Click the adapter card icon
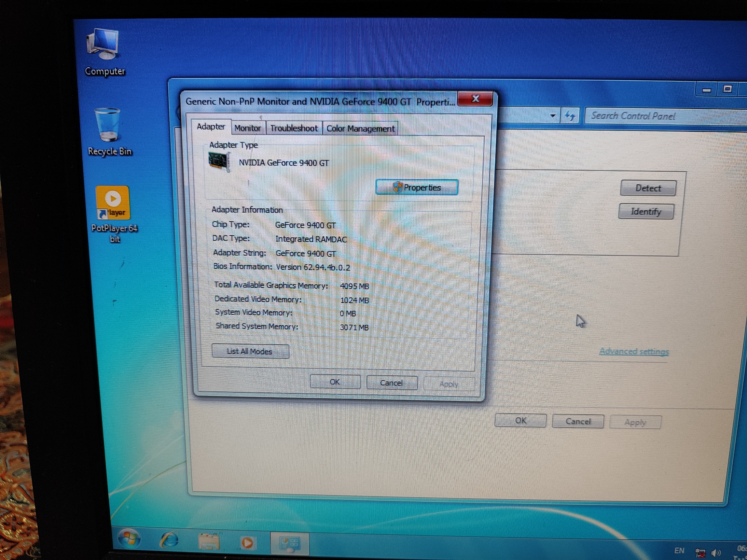The height and width of the screenshot is (560, 747). coord(219,162)
